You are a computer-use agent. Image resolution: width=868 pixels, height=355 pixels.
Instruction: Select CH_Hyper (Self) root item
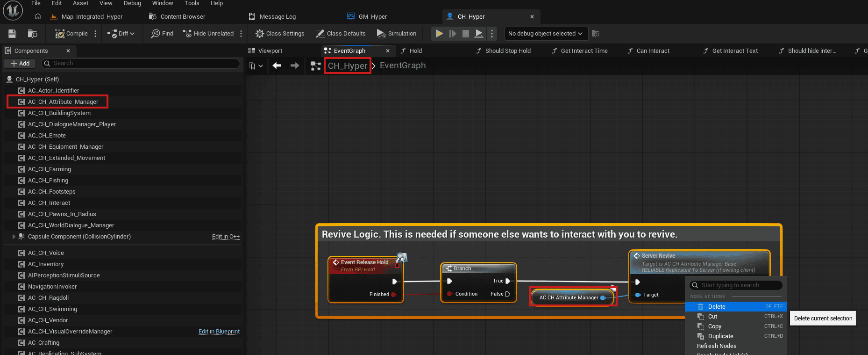pyautogui.click(x=37, y=80)
